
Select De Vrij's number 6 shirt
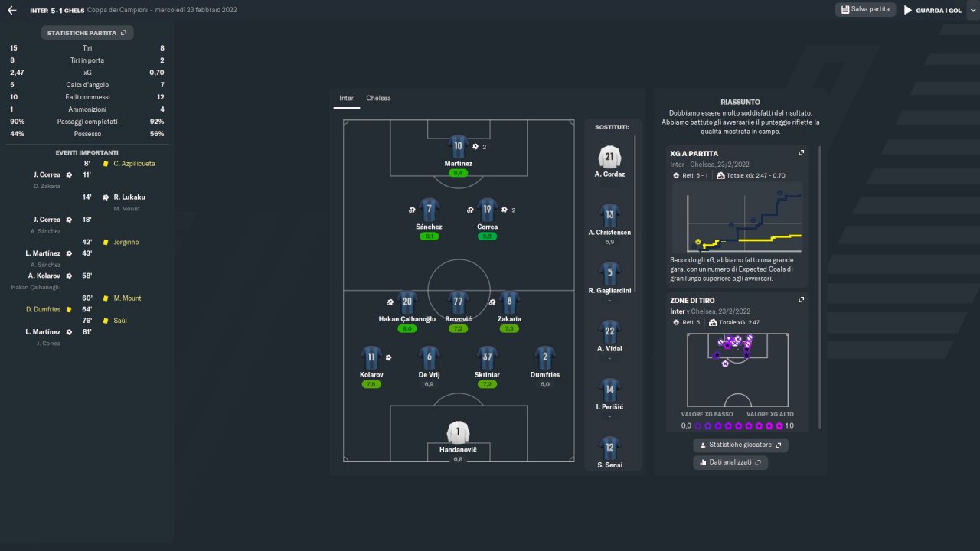pyautogui.click(x=430, y=357)
